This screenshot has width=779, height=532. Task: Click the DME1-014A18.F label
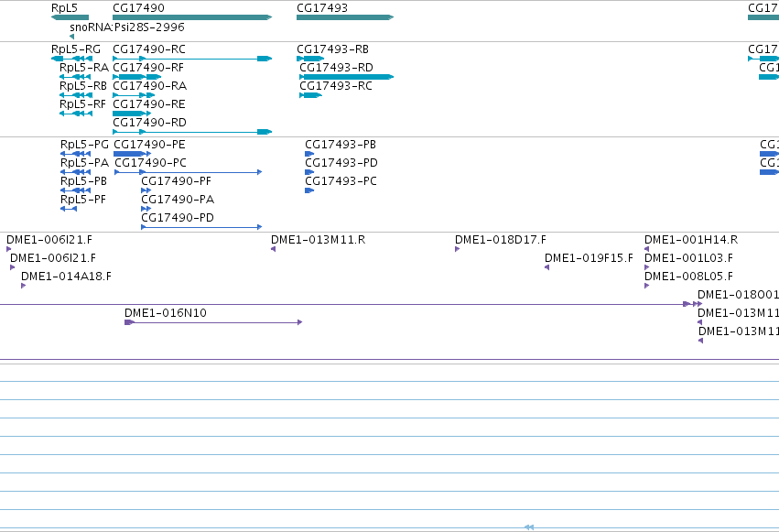click(66, 277)
